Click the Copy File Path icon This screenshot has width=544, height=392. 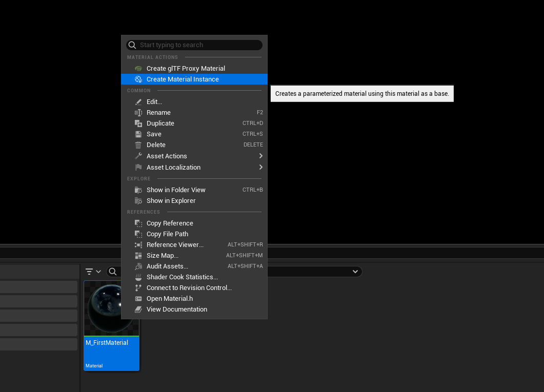pos(138,234)
